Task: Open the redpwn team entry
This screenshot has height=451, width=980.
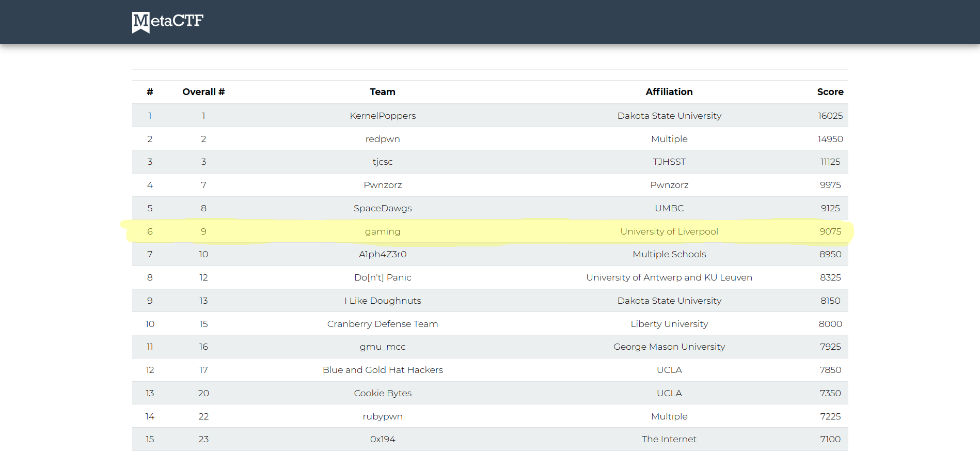Action: click(383, 139)
